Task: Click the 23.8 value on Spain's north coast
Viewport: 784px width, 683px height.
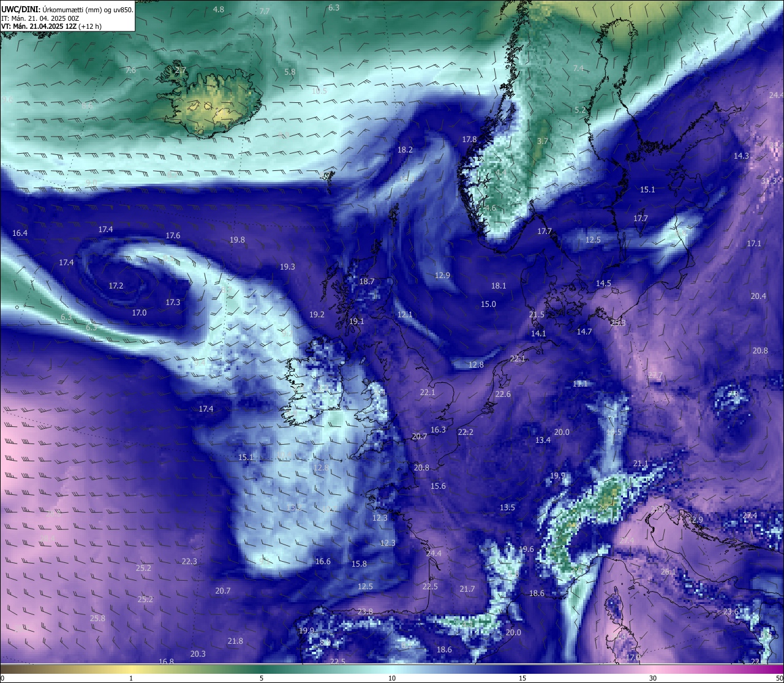Action: [x=365, y=611]
